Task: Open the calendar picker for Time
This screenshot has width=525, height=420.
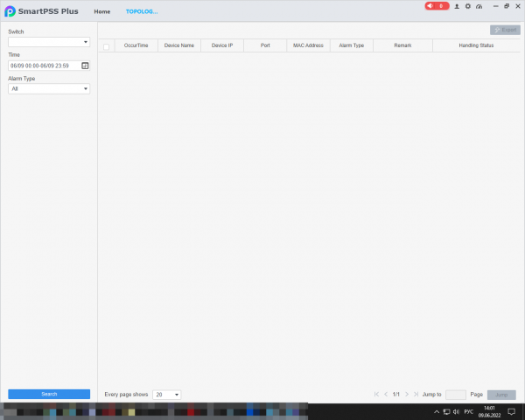Action: tap(85, 66)
